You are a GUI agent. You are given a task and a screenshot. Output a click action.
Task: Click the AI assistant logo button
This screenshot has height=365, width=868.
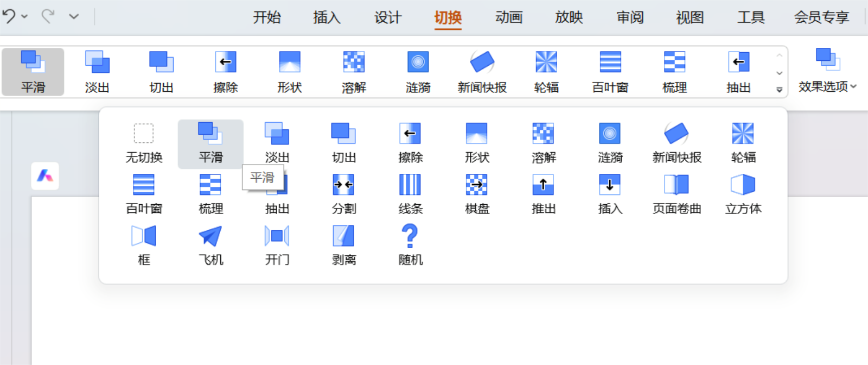45,175
